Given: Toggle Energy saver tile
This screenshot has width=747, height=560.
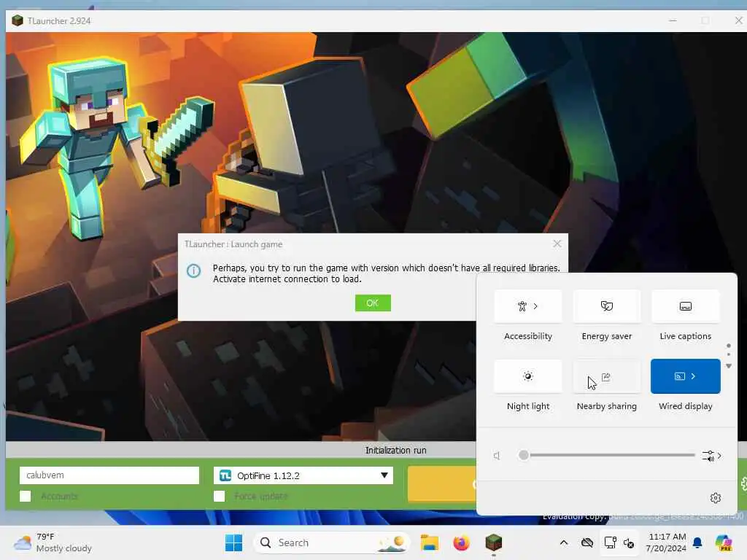Looking at the screenshot, I should click(606, 306).
